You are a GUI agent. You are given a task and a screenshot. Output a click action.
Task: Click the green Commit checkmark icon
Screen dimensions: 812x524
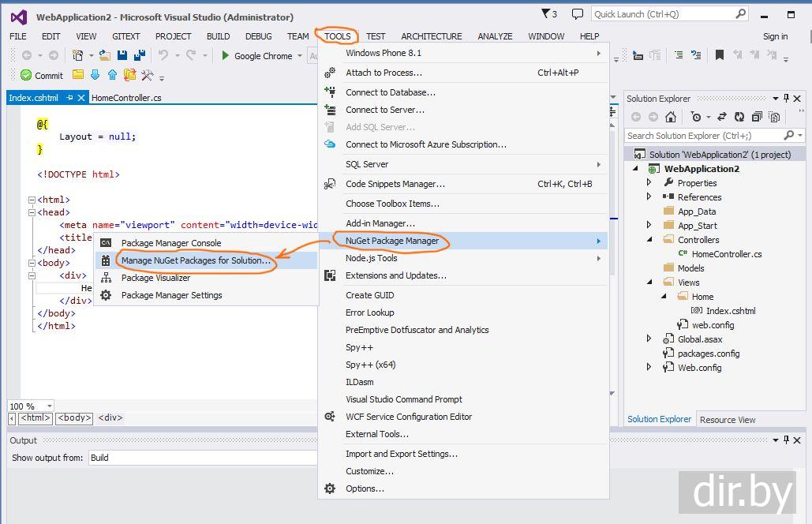click(x=25, y=75)
